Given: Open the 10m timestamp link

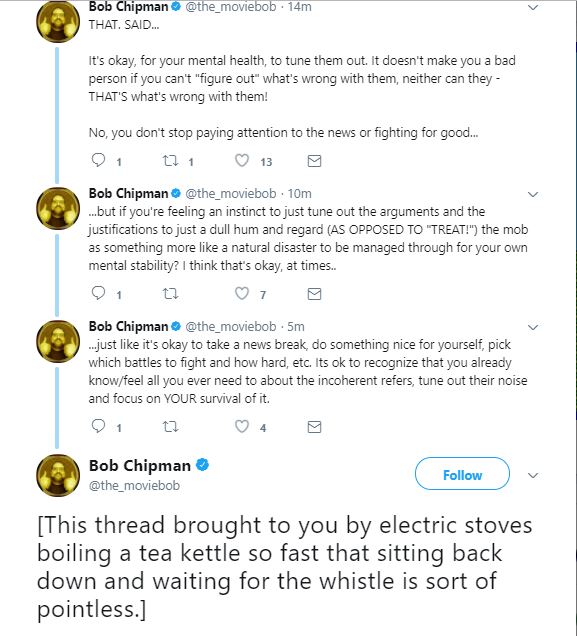Looking at the screenshot, I should pos(300,194).
